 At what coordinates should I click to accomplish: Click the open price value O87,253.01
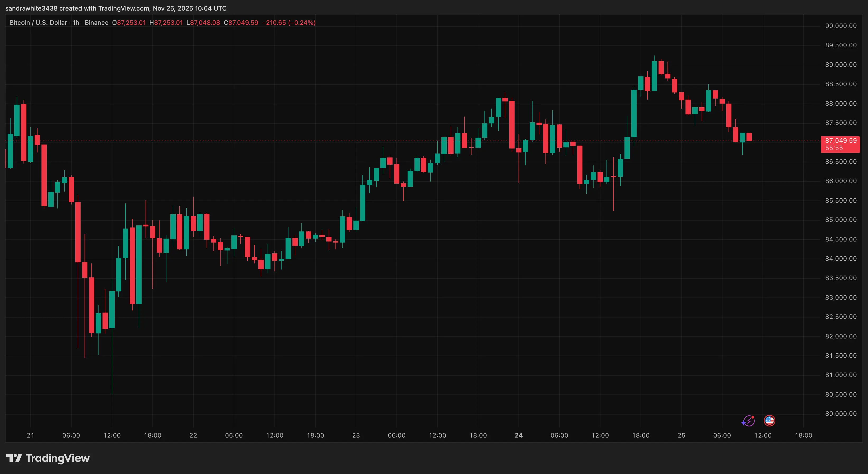[x=129, y=22]
